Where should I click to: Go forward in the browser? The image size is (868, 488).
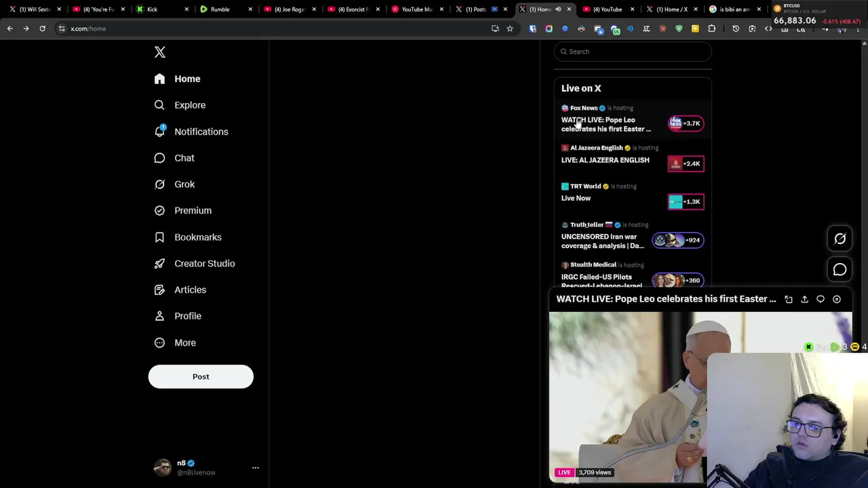(x=26, y=28)
